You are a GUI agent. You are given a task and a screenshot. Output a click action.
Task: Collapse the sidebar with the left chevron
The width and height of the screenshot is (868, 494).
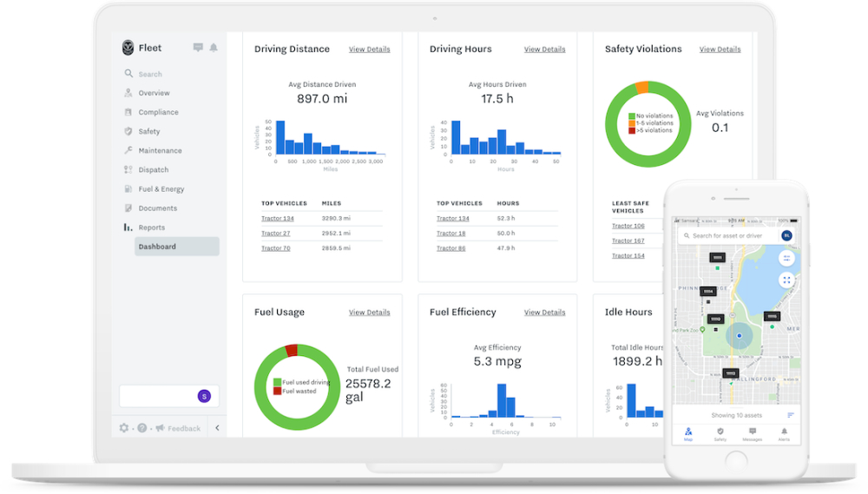(x=217, y=428)
